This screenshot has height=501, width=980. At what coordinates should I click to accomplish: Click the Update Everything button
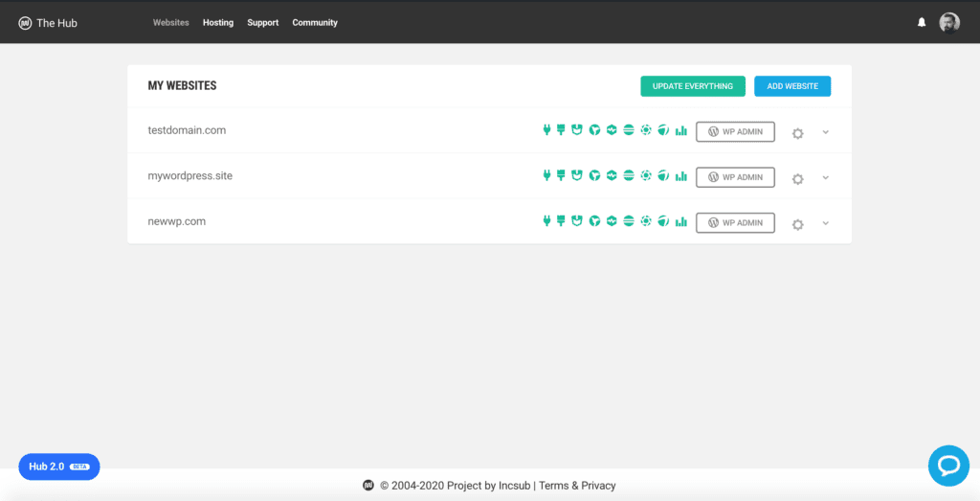tap(693, 86)
